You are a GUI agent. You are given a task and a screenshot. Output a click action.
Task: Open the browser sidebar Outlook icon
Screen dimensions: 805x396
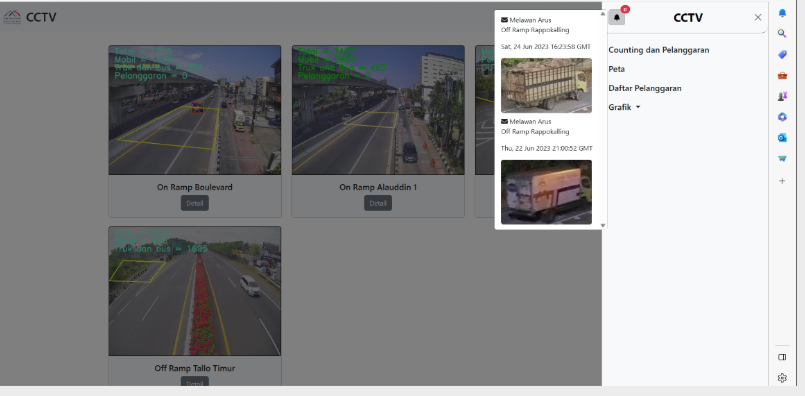[x=782, y=138]
